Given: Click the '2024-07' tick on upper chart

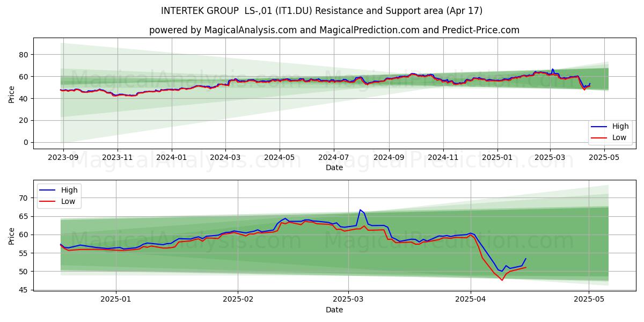Looking at the screenshot, I should (333, 157).
